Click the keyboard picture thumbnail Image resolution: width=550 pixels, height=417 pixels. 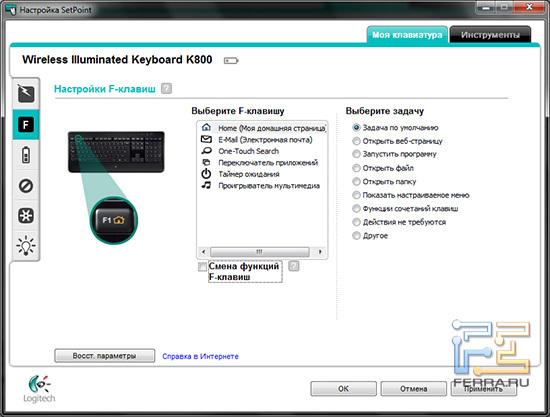coord(116,152)
